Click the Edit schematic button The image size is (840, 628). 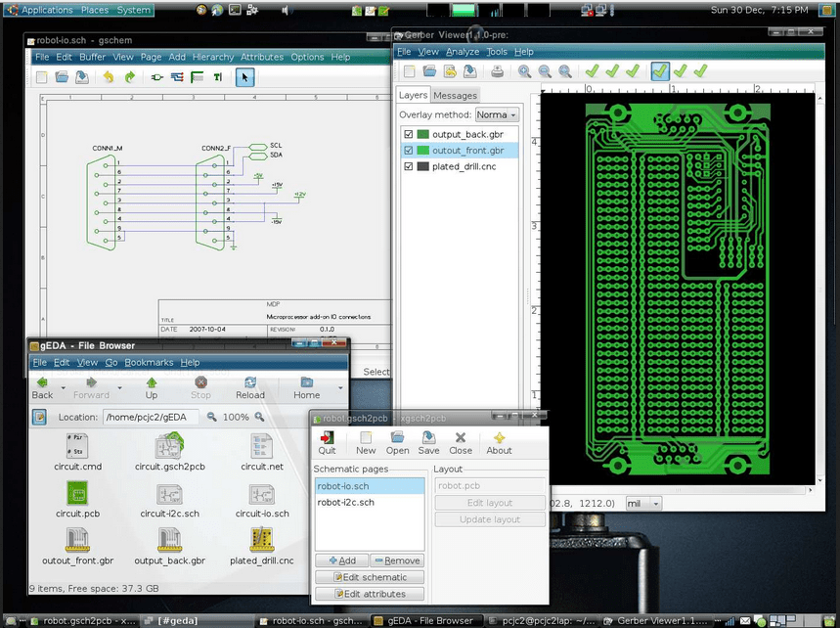click(369, 577)
